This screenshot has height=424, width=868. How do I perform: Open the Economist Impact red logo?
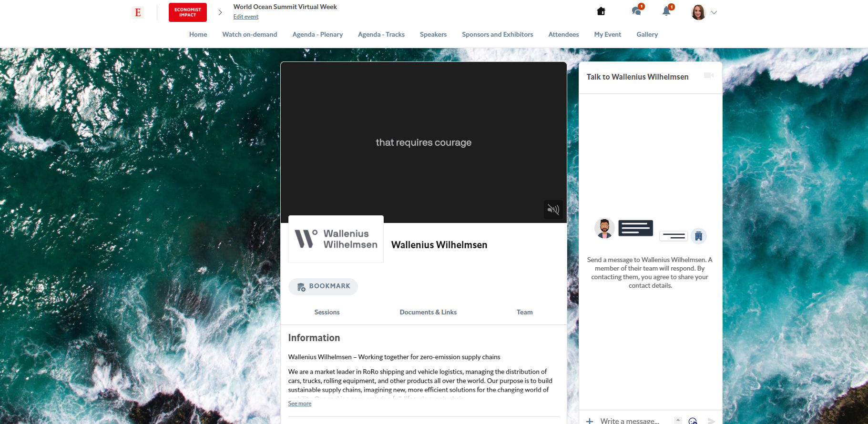click(x=188, y=12)
